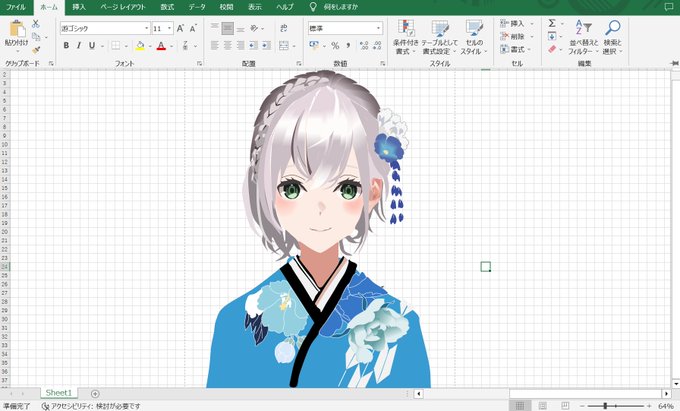Open Find and Select menu

coord(613,37)
